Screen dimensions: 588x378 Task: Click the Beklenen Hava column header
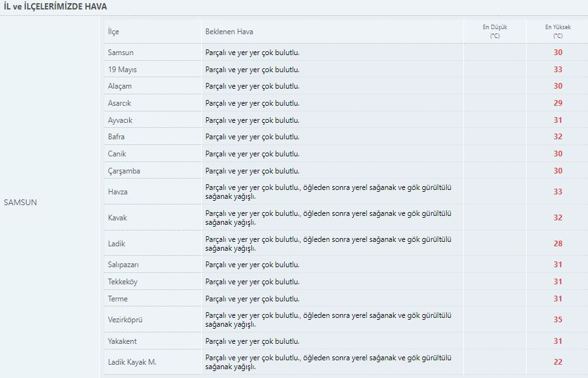229,32
